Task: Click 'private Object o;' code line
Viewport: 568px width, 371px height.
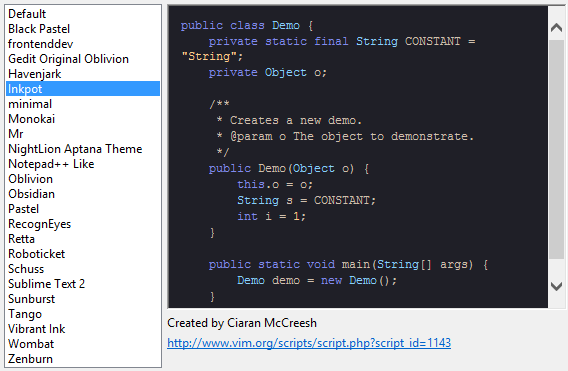Action: (268, 72)
